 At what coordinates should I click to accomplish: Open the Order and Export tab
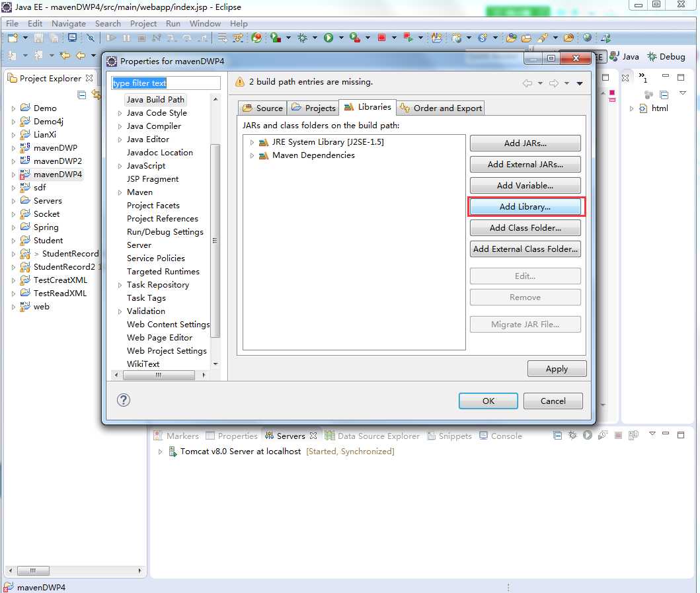point(441,108)
